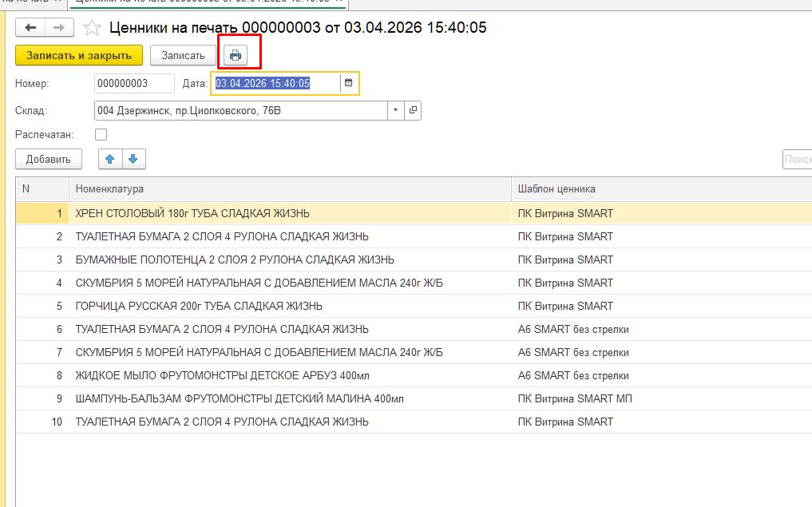
Task: Expand the Склад dropdown list
Action: [x=396, y=111]
